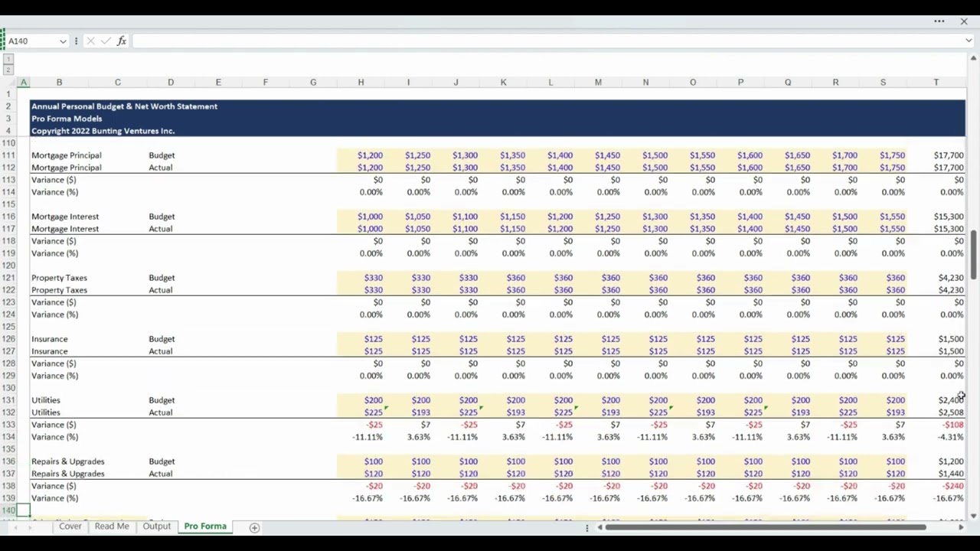Screen dimensions: 980x551
Task: Click the title 'Annual Personal Budget & Net Worth Statement'
Action: [x=124, y=106]
